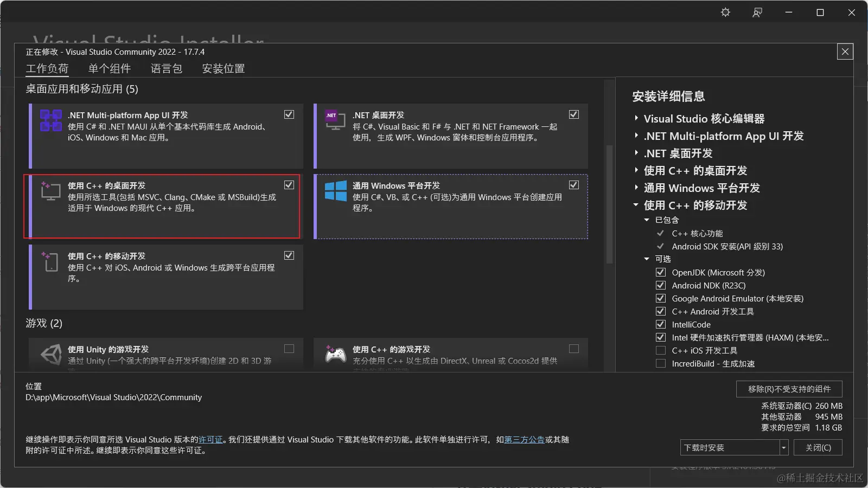Open the feedback icon in the title bar

[757, 12]
